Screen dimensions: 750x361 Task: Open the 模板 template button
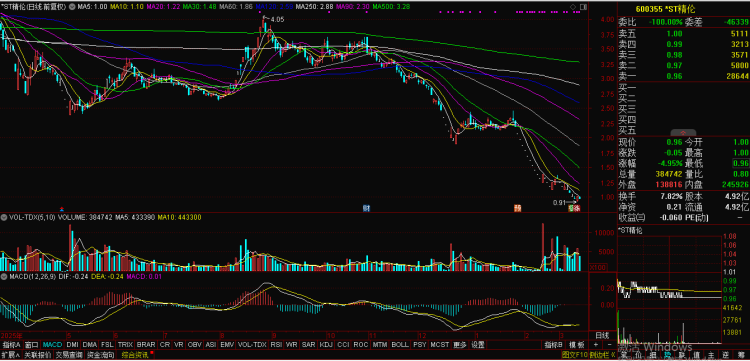[576, 345]
